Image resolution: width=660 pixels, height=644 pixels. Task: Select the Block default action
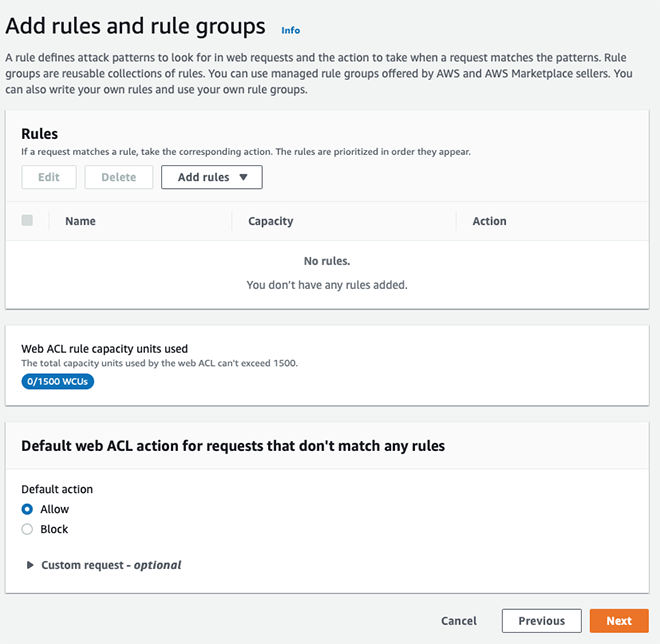tap(27, 529)
